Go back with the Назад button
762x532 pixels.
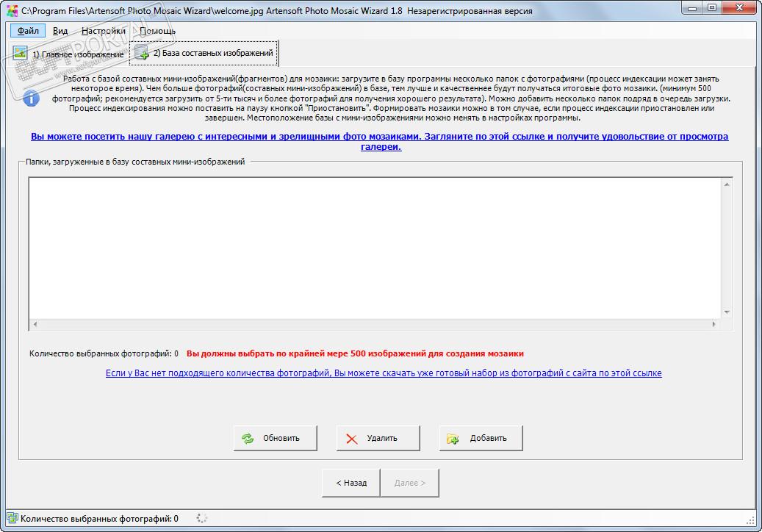(x=351, y=483)
